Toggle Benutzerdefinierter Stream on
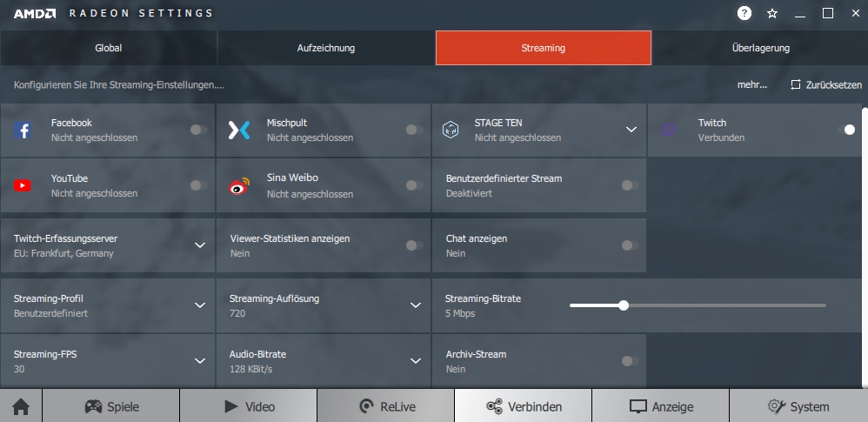This screenshot has height=422, width=868. [630, 185]
